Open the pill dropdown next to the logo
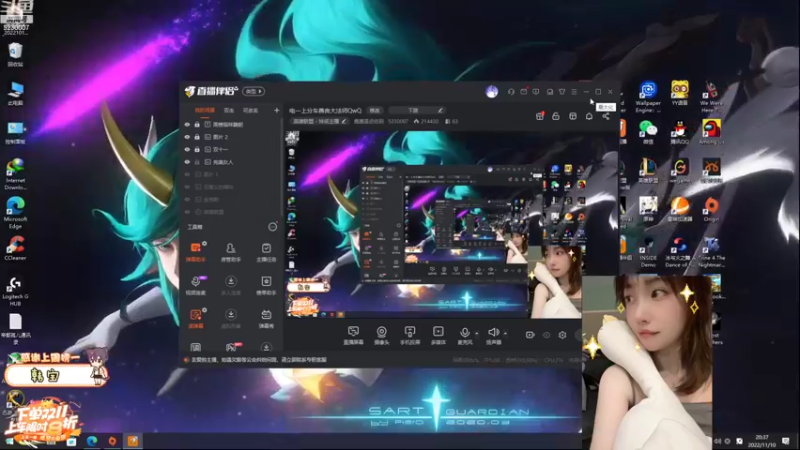800x450 pixels. point(254,91)
